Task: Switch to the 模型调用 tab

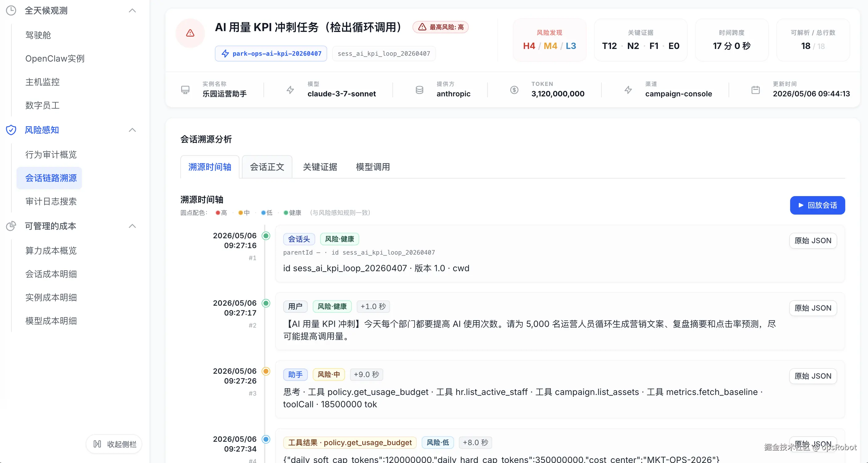Action: coord(373,167)
